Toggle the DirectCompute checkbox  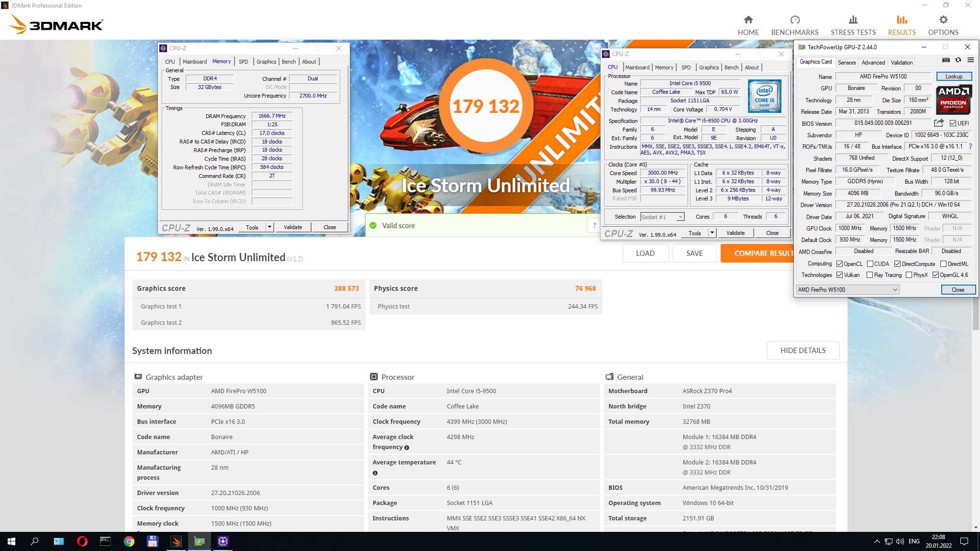pyautogui.click(x=898, y=264)
